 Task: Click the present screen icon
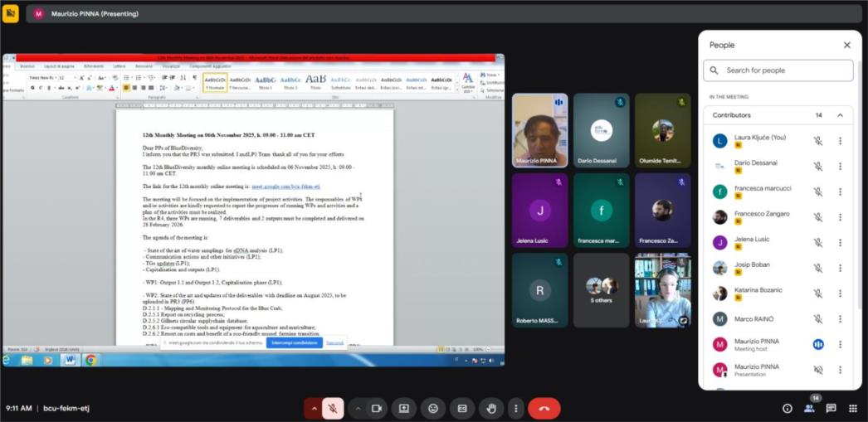tap(404, 408)
